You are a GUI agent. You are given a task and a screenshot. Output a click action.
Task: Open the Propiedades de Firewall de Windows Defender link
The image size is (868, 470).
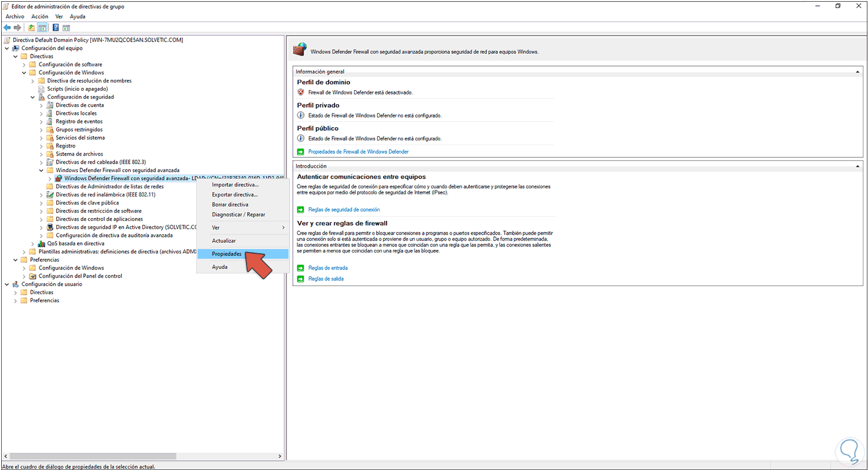[x=358, y=151]
